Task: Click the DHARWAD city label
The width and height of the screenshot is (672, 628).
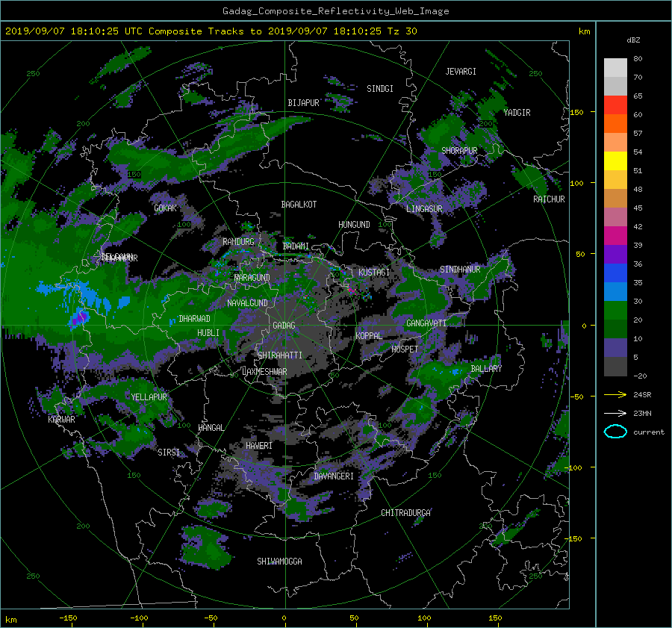Action: point(194,319)
